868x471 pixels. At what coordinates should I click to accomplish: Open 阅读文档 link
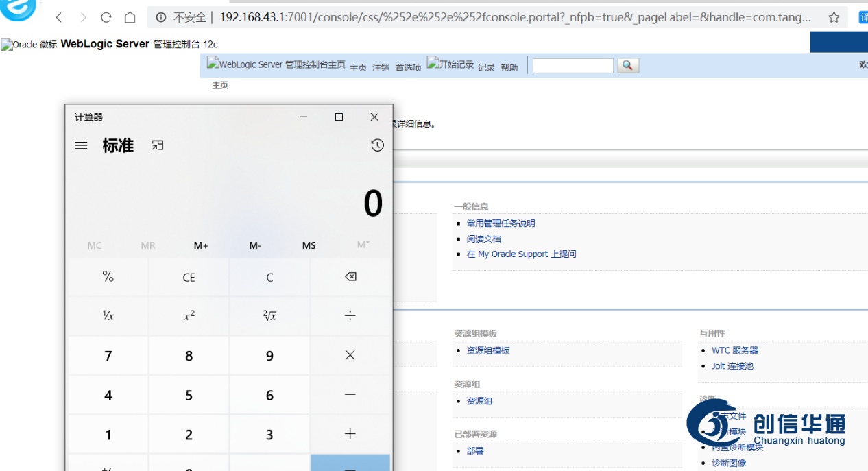pyautogui.click(x=484, y=239)
